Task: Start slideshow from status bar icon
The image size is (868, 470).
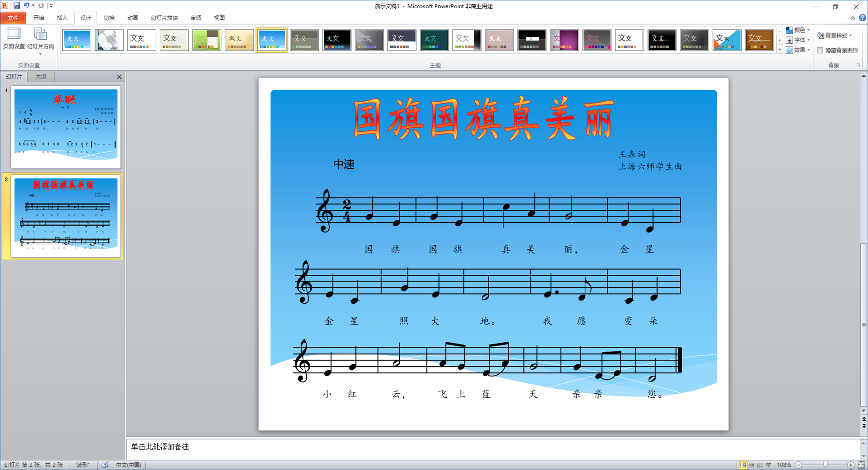Action: coord(769,465)
